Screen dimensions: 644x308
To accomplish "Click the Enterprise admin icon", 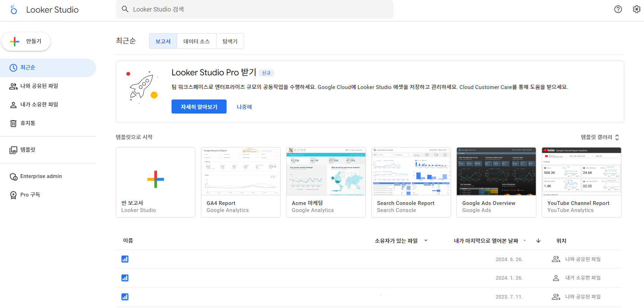I will click(13, 177).
